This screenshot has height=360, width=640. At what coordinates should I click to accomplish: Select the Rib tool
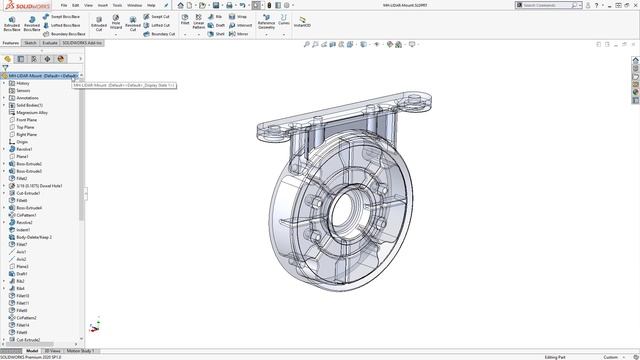point(215,17)
